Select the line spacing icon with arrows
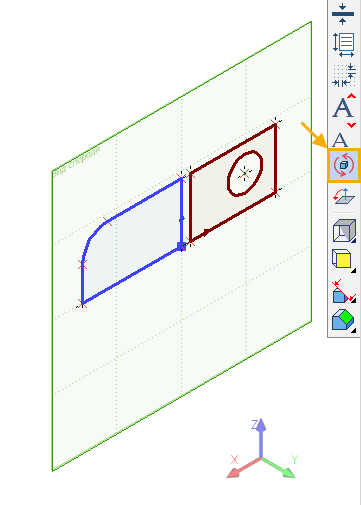 coord(344,45)
